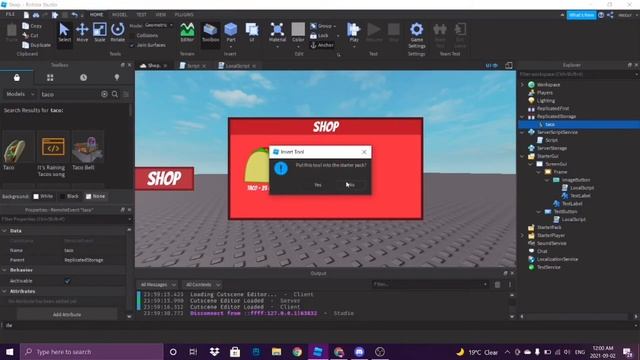
Task: Choose the Select tool in ribbon
Action: tap(64, 33)
